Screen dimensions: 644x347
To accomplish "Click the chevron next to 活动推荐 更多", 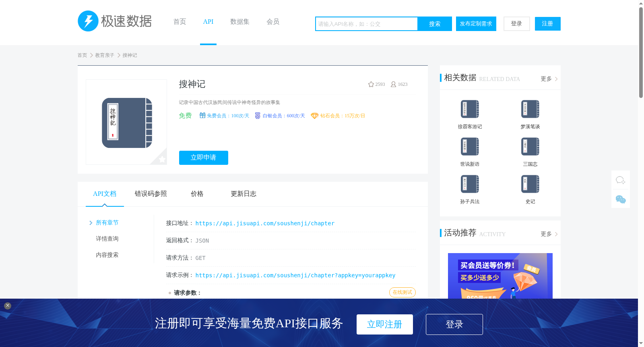I will tap(556, 234).
